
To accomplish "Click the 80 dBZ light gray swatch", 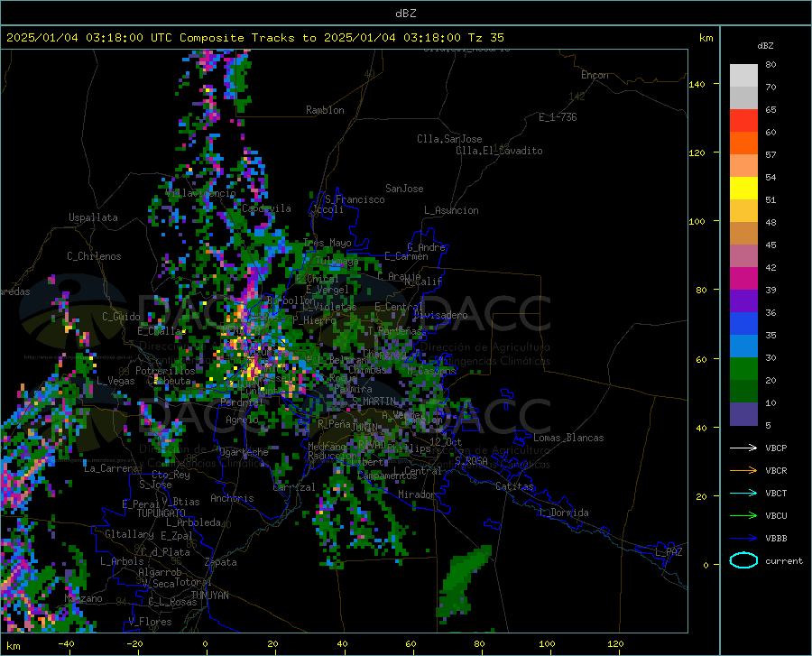I will [x=743, y=75].
